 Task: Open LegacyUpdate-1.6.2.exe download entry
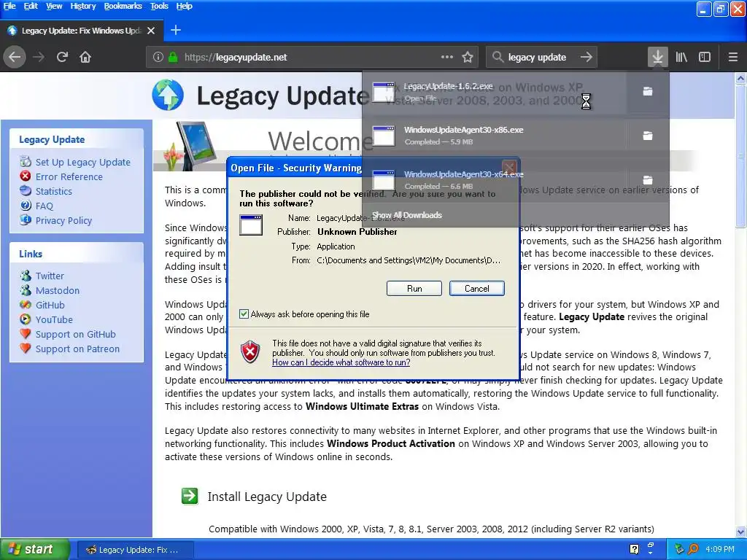pyautogui.click(x=494, y=91)
